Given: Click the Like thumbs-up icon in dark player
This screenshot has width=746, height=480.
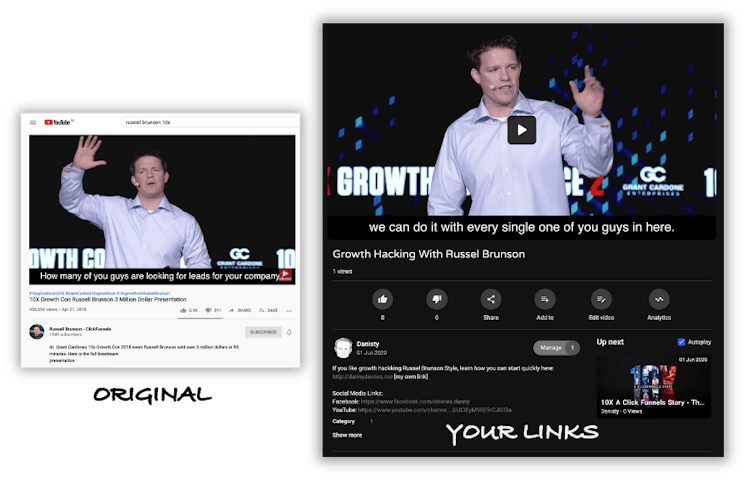Looking at the screenshot, I should (x=382, y=298).
